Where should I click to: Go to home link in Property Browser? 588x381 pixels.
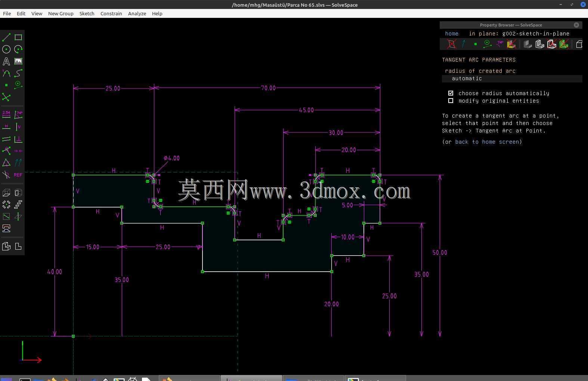[x=452, y=33]
